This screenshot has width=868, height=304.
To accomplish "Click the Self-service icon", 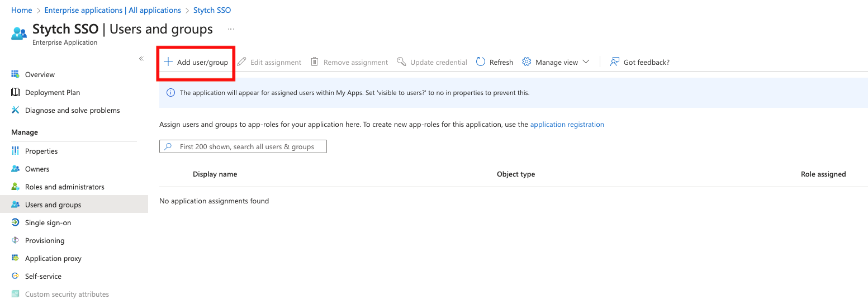I will (16, 276).
